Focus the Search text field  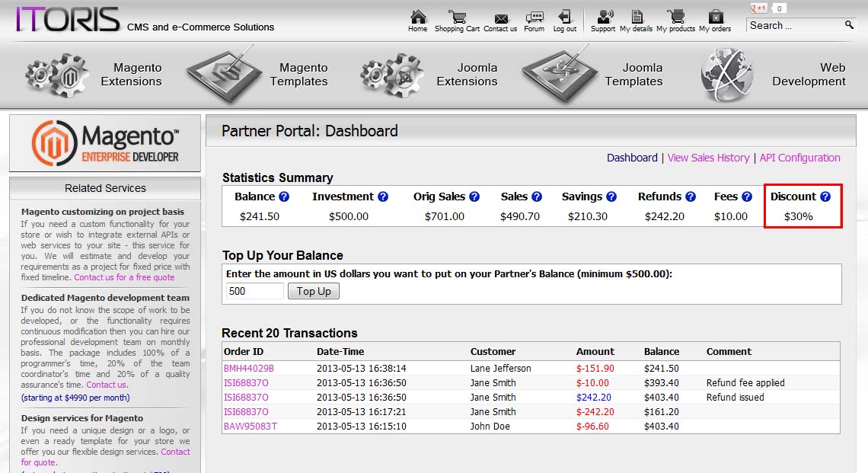point(795,25)
